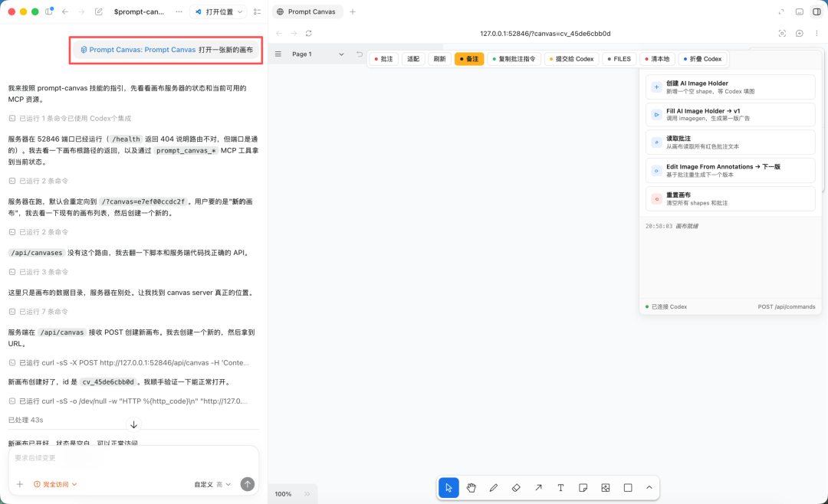Expand the 已运行 3 条命令 row
The height and width of the screenshot is (504, 828).
[x=38, y=272]
